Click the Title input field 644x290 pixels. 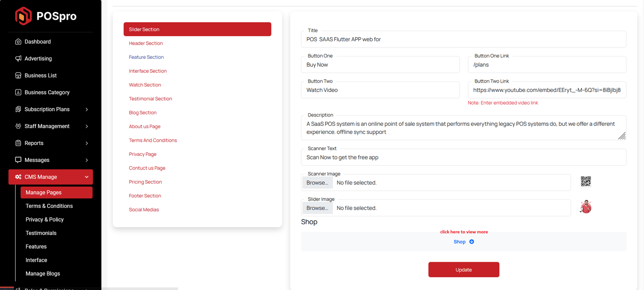(x=463, y=39)
